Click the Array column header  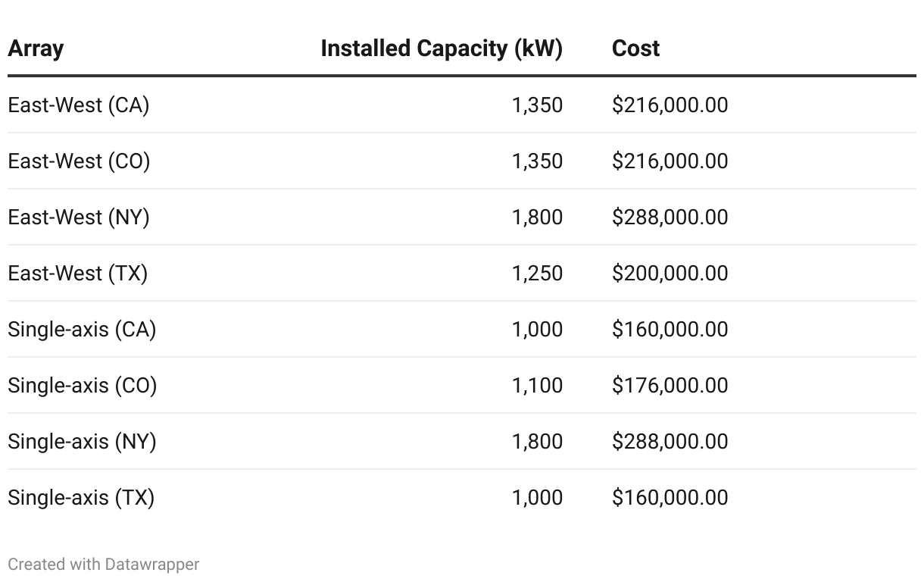click(36, 48)
